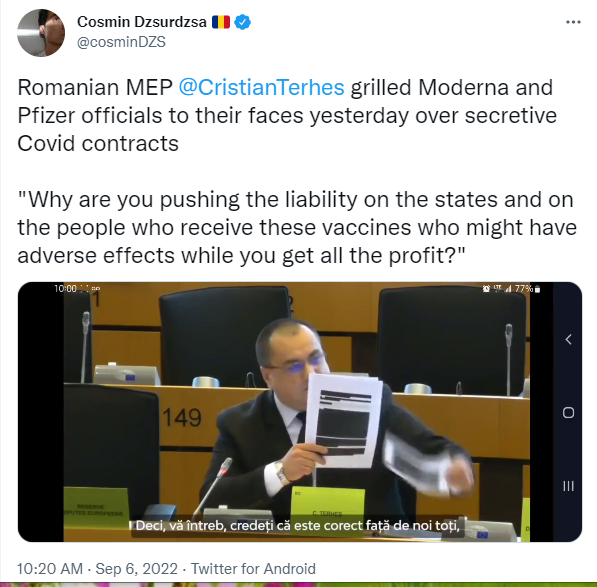
Task: Click the battery 77% indicator in video
Action: 528,289
